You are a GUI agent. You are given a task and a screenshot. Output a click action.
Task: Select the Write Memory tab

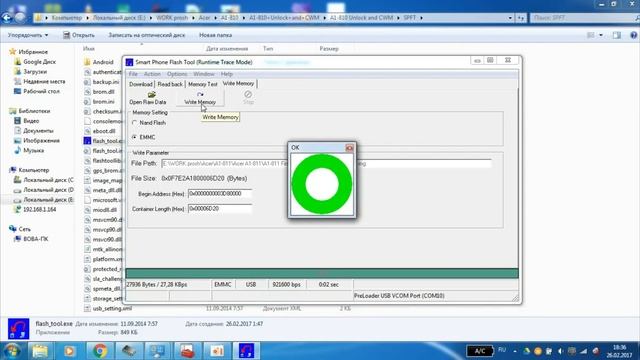pyautogui.click(x=238, y=83)
